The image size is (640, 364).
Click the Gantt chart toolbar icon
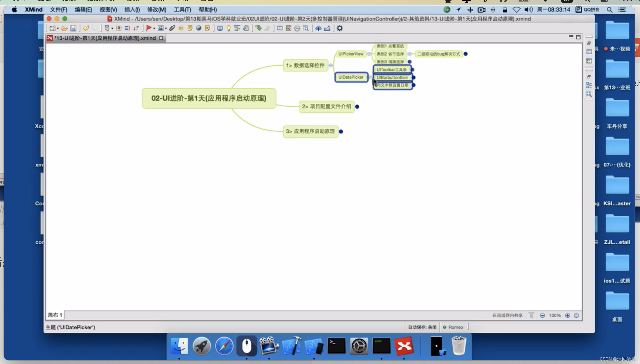[237, 28]
